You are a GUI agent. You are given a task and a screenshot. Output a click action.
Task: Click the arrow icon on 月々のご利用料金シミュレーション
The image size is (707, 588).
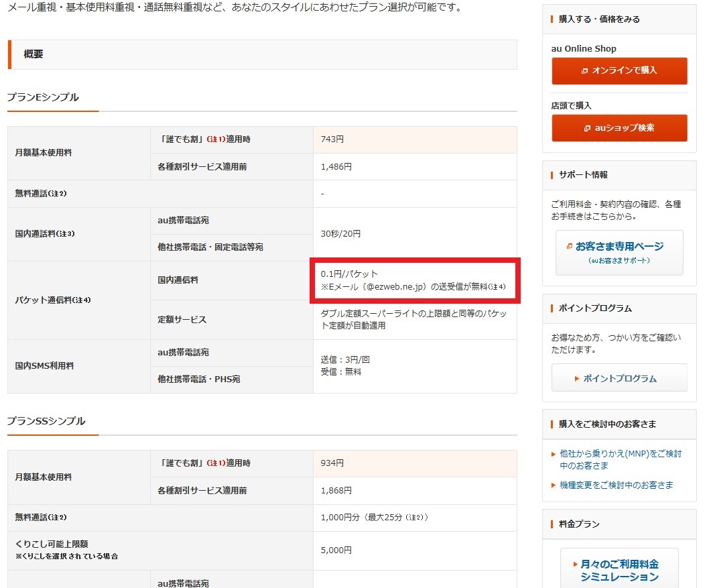pos(576,565)
